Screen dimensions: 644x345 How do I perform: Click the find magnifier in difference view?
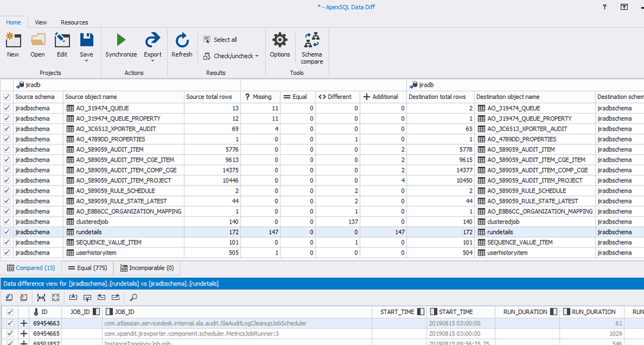tap(134, 298)
